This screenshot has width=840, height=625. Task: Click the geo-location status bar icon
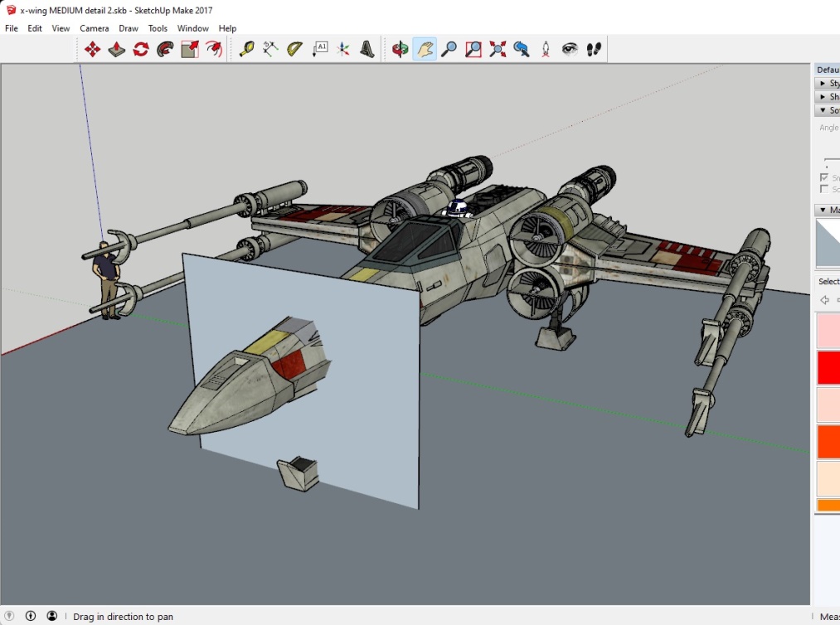tap(9, 616)
